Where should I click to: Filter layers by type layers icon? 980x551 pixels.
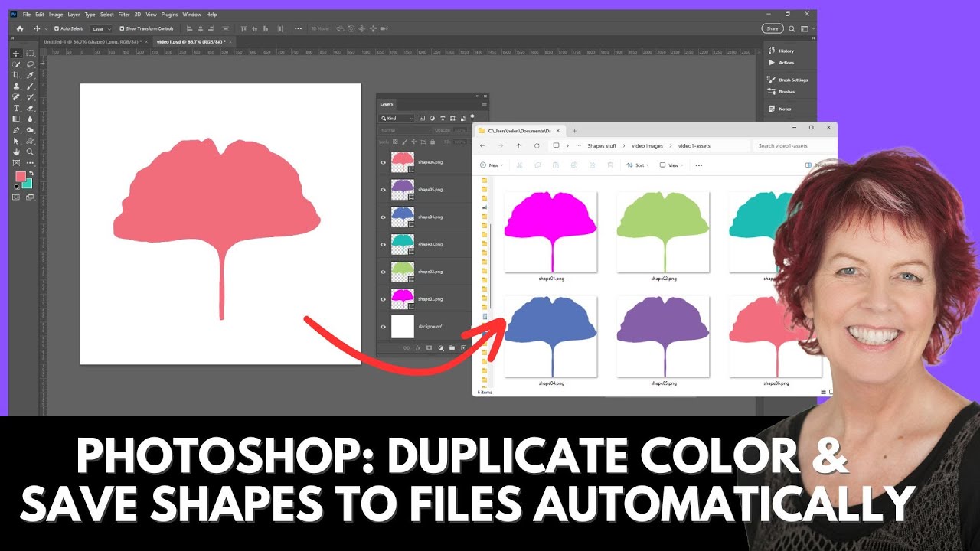[443, 119]
